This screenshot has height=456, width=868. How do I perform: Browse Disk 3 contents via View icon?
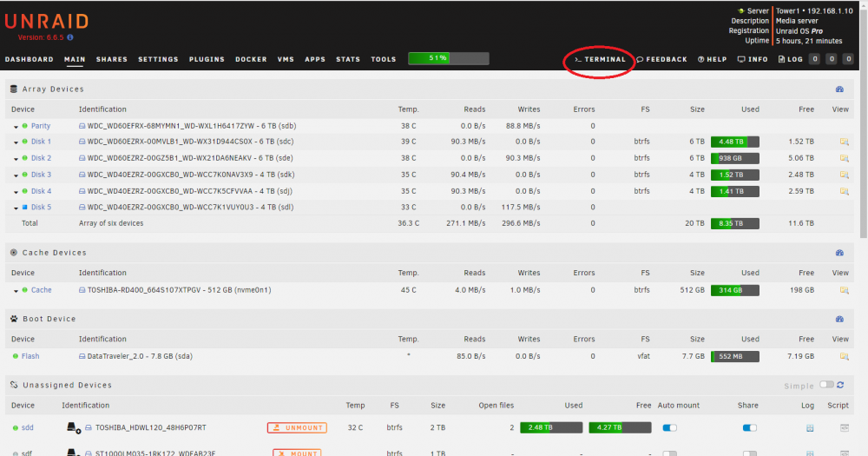click(x=845, y=175)
